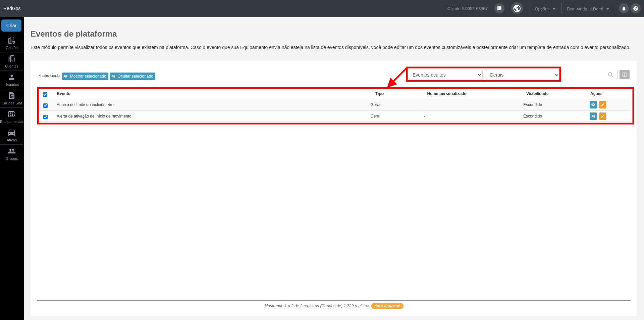Open the Grupos sidebar icon

(12, 151)
